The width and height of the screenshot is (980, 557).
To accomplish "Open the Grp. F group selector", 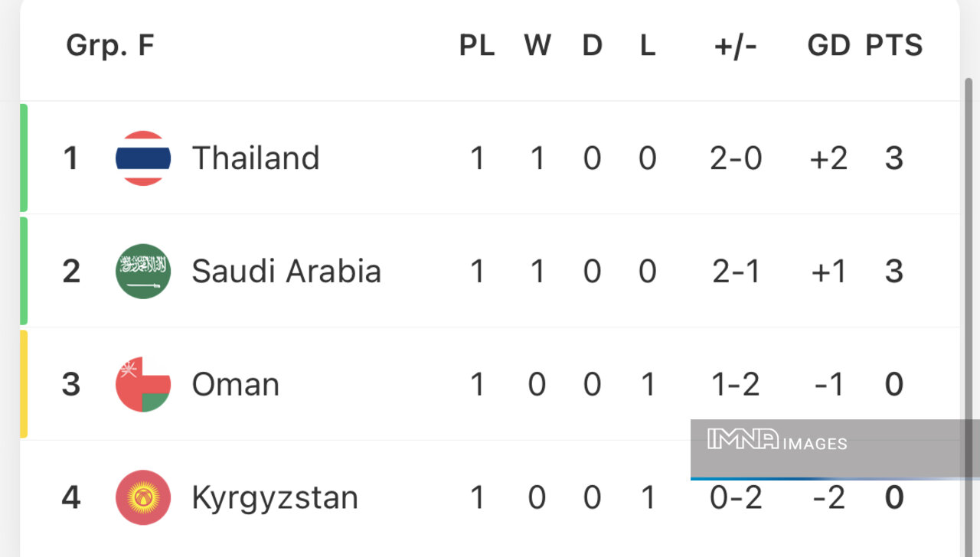I will 109,44.
